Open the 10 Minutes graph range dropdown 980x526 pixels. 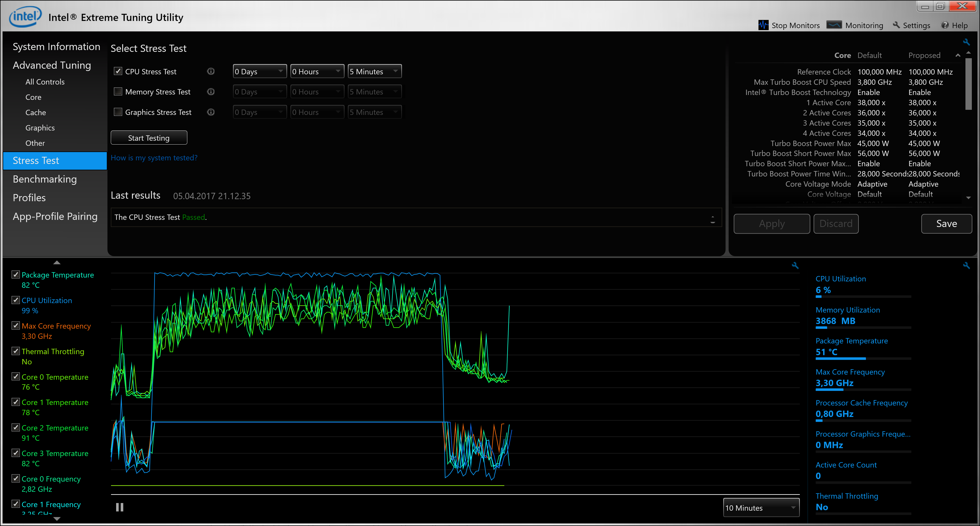[x=761, y=508]
